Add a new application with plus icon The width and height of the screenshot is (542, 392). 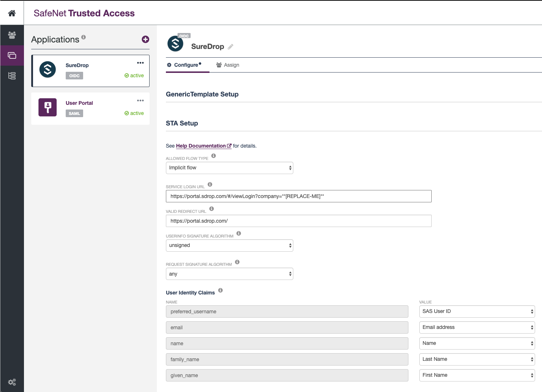(146, 39)
